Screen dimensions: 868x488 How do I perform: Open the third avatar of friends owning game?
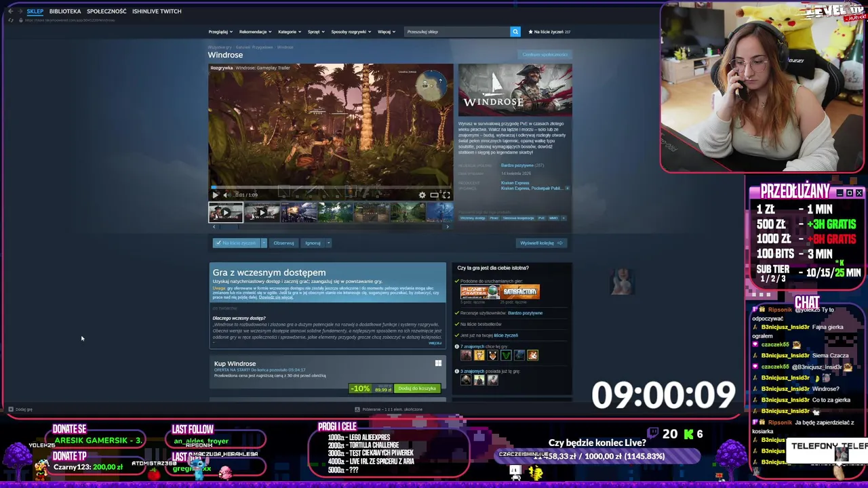pyautogui.click(x=492, y=380)
